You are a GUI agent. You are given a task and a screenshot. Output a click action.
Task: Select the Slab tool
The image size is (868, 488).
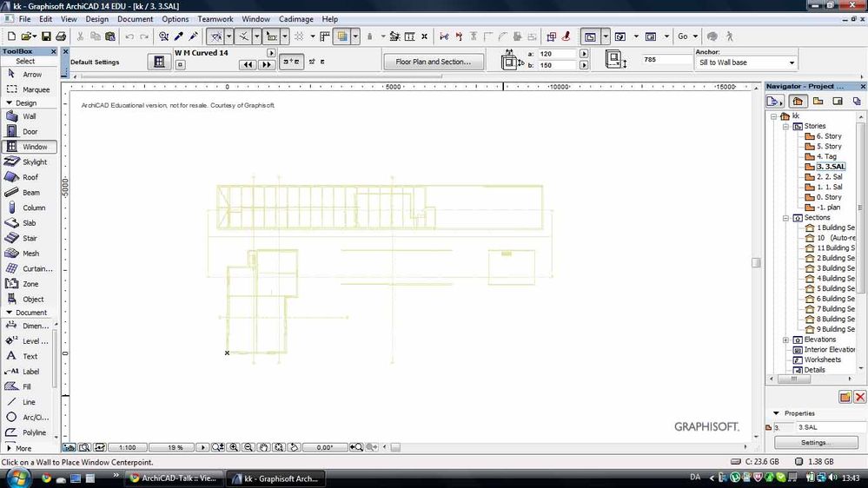tap(29, 223)
